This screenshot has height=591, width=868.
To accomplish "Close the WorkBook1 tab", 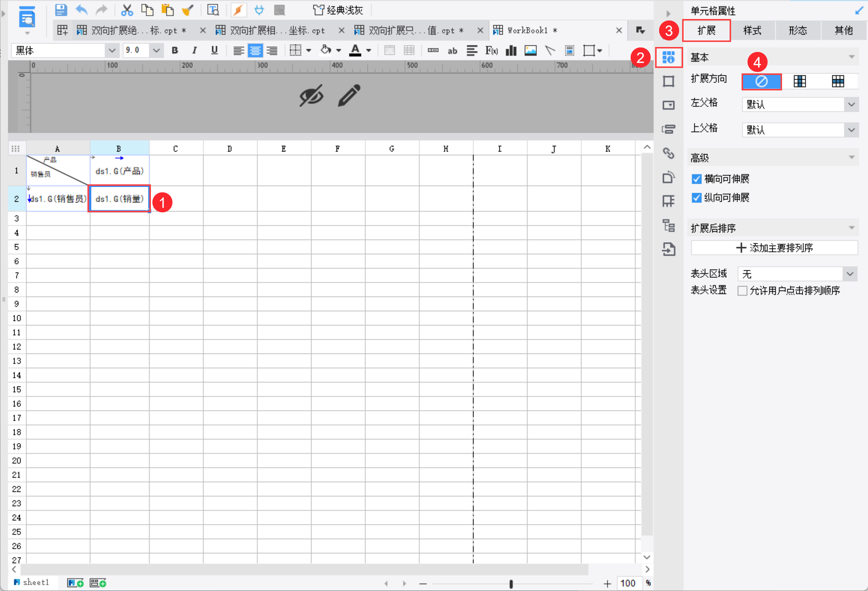I will pos(619,30).
